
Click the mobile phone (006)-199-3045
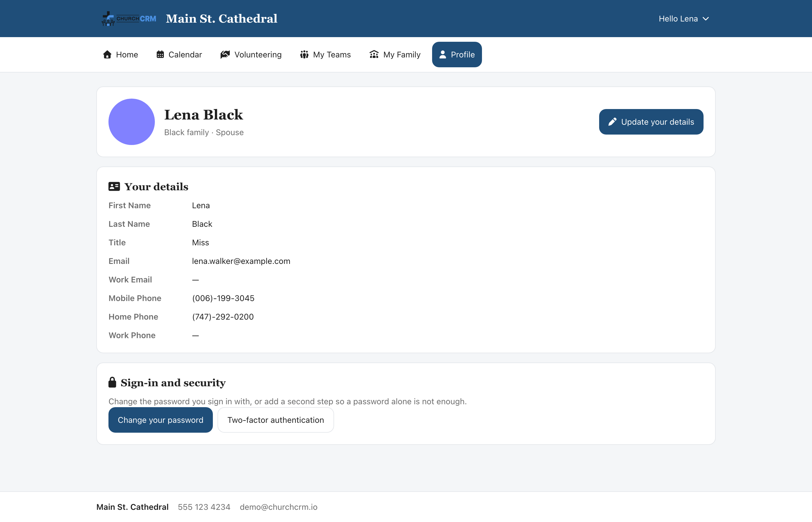click(x=223, y=298)
